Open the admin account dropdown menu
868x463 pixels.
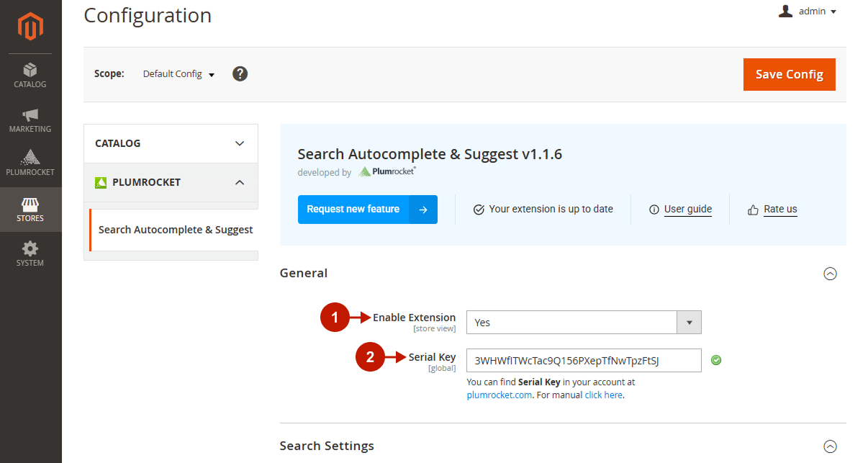pos(808,12)
